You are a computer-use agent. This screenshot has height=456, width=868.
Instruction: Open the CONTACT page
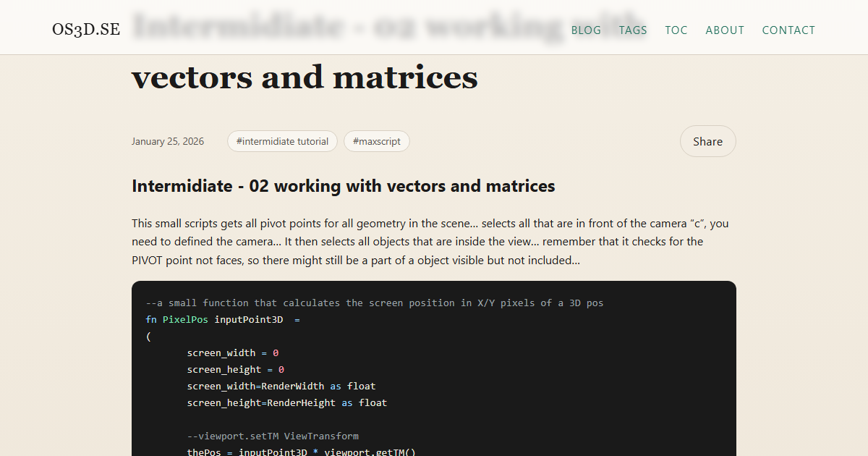pos(788,30)
